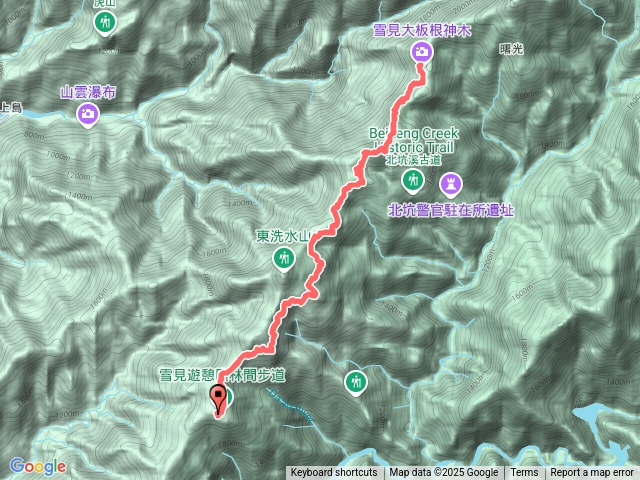Click the 東洗水山 label text
This screenshot has width=640, height=480.
coord(284,236)
